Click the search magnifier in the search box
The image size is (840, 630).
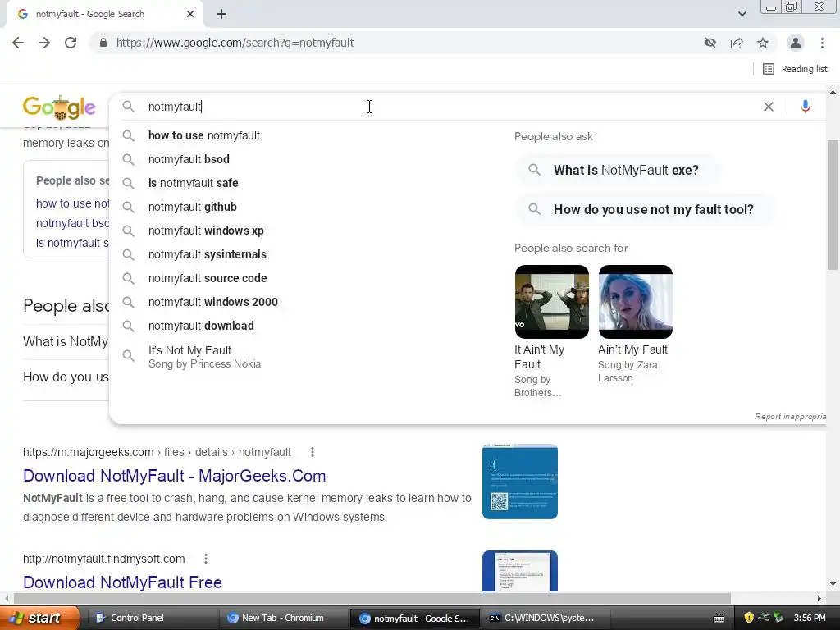click(x=128, y=107)
